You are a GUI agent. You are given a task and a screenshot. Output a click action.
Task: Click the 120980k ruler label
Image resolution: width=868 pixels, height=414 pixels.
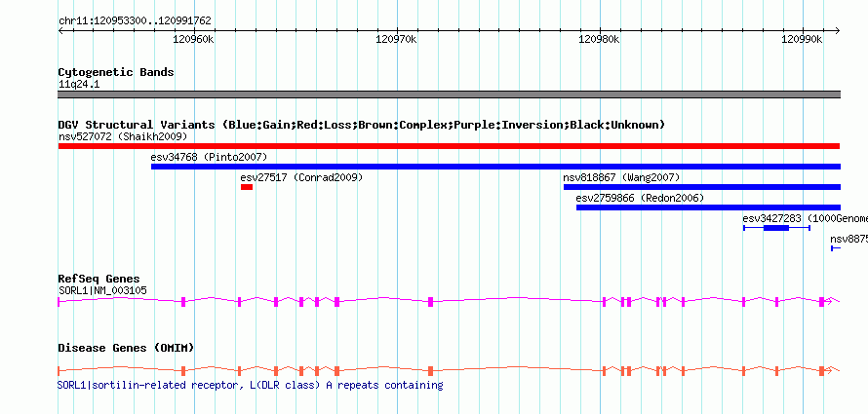[599, 39]
